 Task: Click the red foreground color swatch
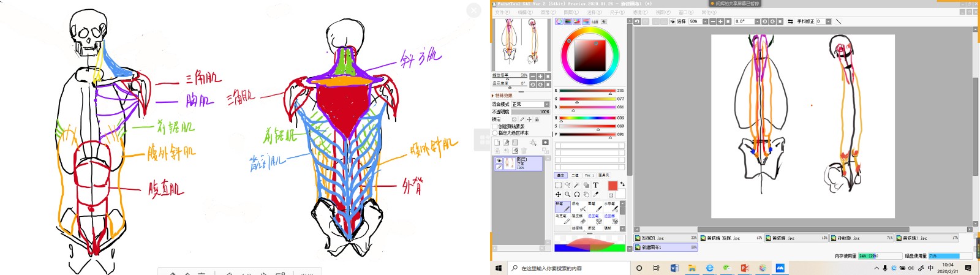tap(612, 186)
